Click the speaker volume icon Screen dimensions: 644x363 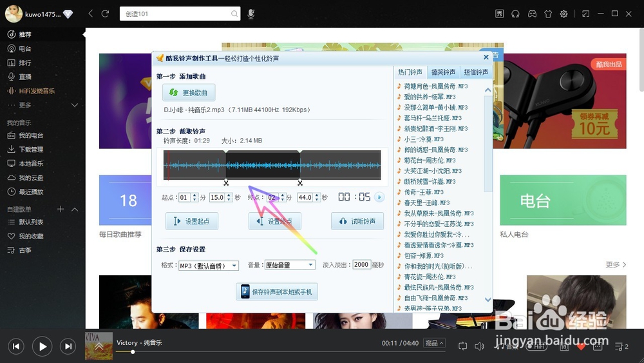point(479,346)
